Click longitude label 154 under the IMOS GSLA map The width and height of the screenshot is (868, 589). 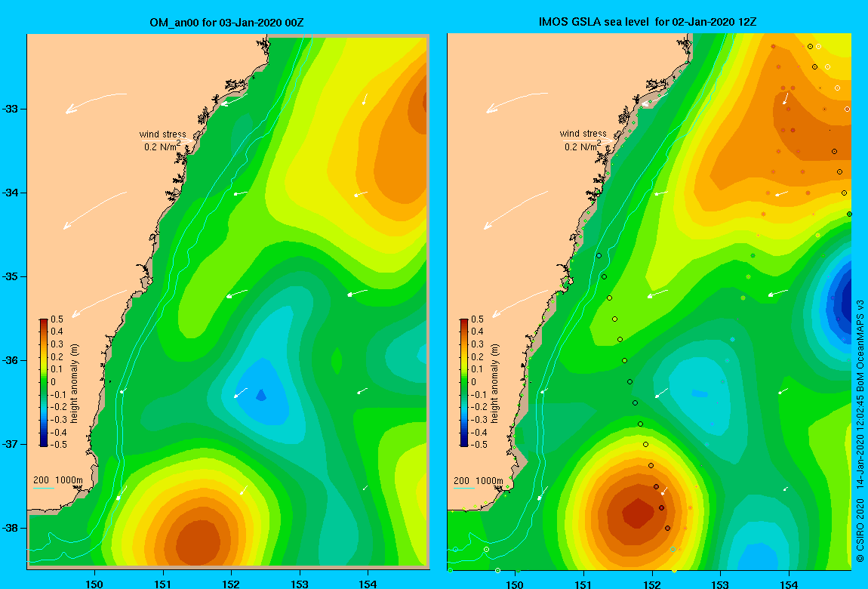tap(788, 584)
